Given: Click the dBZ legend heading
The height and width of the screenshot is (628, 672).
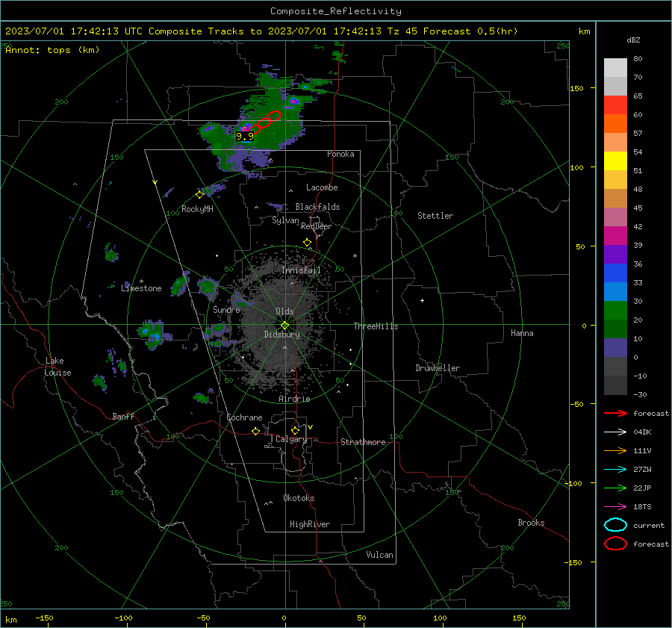Looking at the screenshot, I should pyautogui.click(x=633, y=40).
